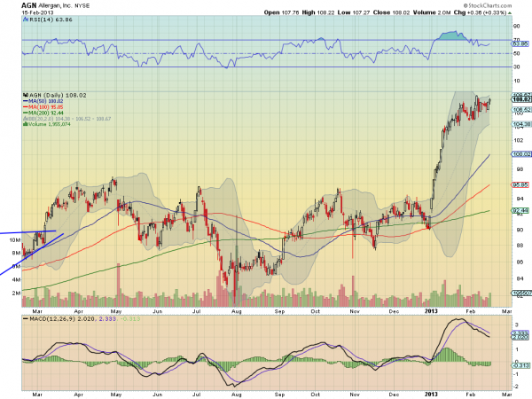This screenshot has height=399, width=532.
Task: Click the candlestick icon beside AGN (Daily)
Action: point(26,96)
